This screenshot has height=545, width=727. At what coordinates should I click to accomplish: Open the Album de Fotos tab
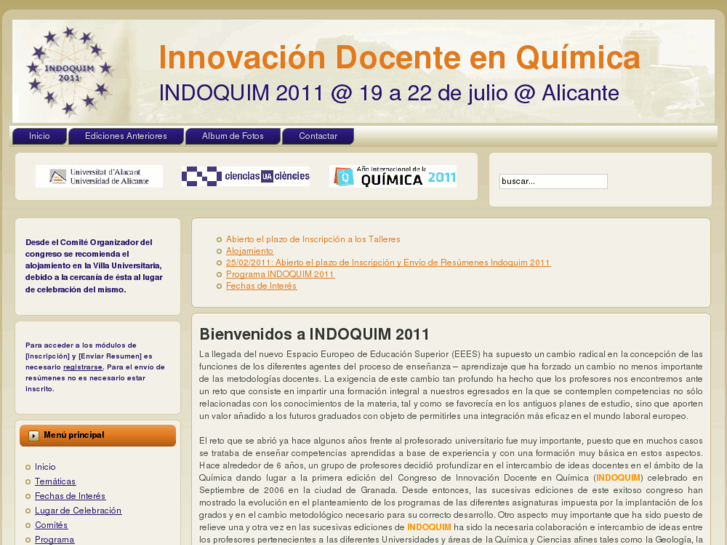(233, 136)
